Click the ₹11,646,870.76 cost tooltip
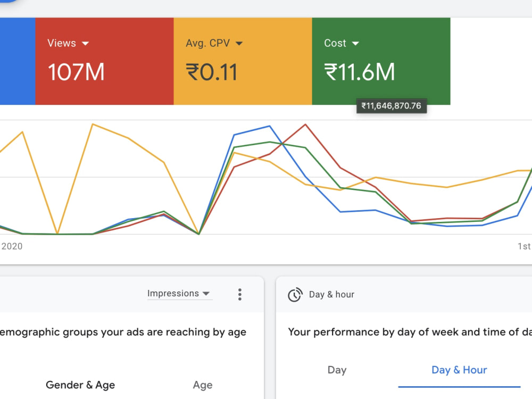Screen dimensions: 532x399 click(392, 106)
